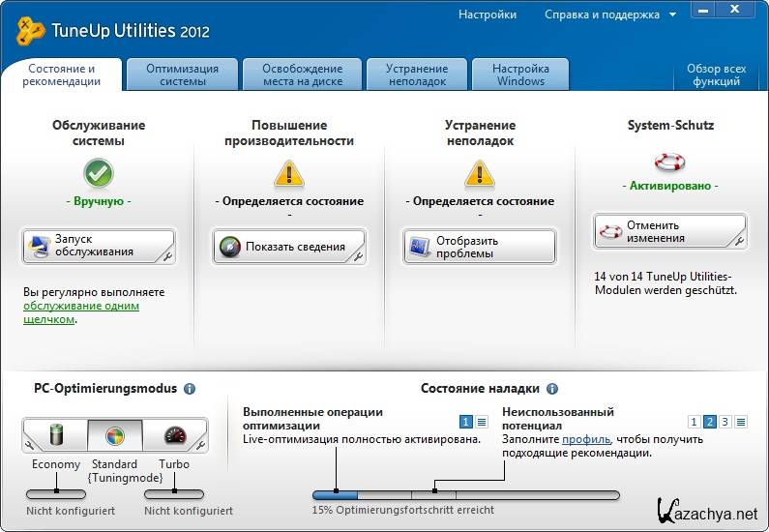The height and width of the screenshot is (532, 769).
Task: Click the info icon beside PC-Optimierungsmodus
Action: 190,389
